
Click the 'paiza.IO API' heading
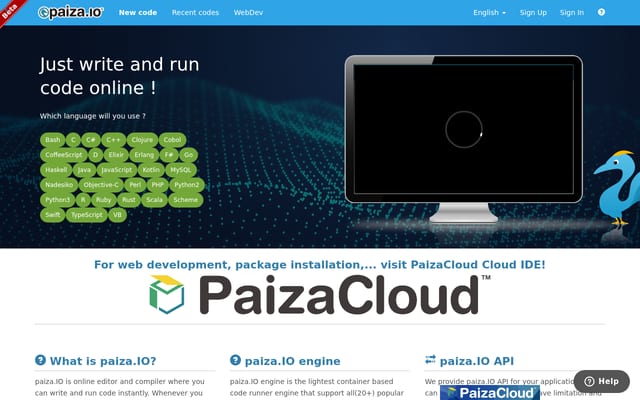pos(477,361)
